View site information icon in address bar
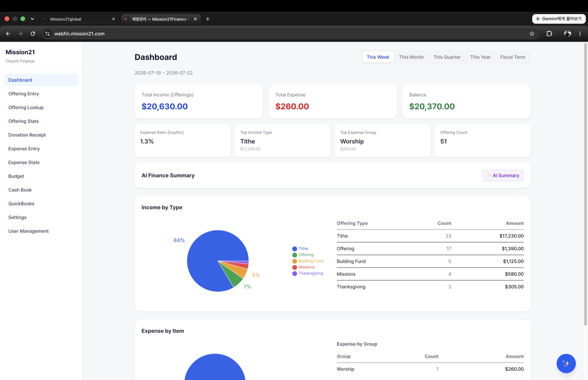This screenshot has width=588, height=380. [x=47, y=34]
